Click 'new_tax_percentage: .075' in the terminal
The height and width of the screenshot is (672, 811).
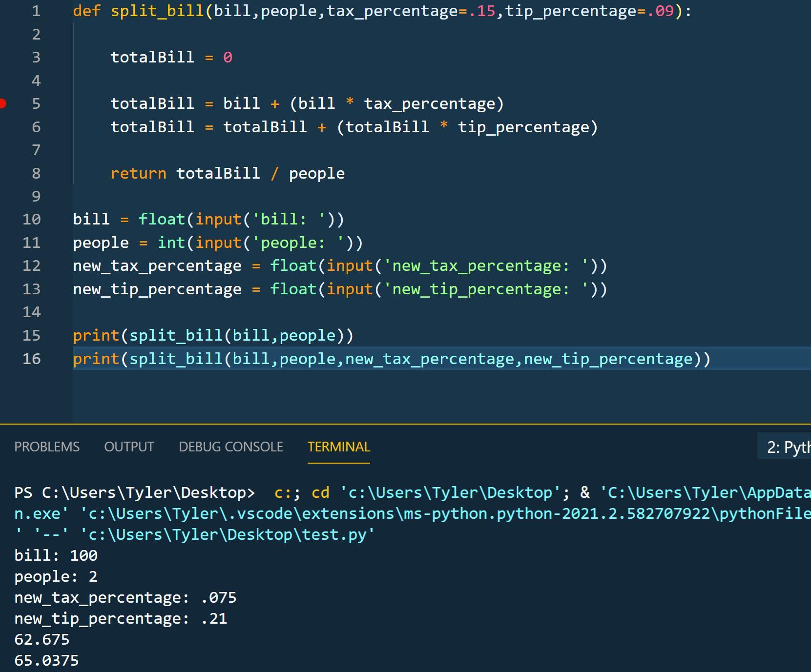coord(125,597)
